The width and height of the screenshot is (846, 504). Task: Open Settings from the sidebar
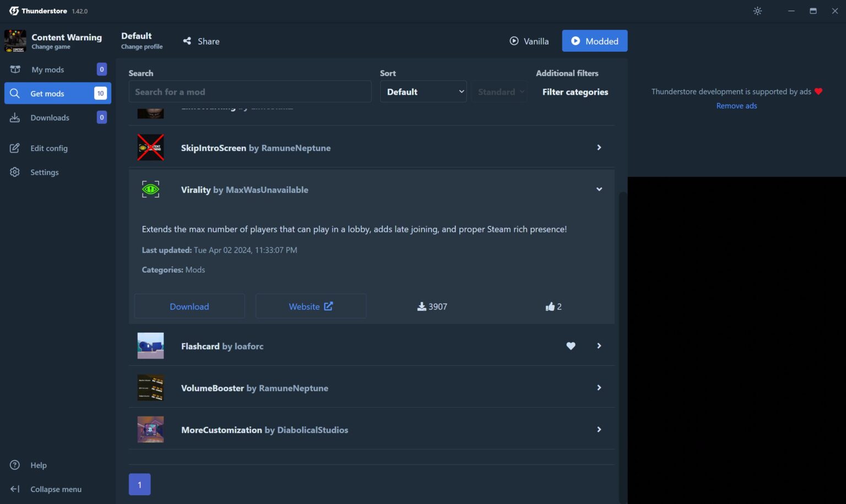[x=44, y=172]
